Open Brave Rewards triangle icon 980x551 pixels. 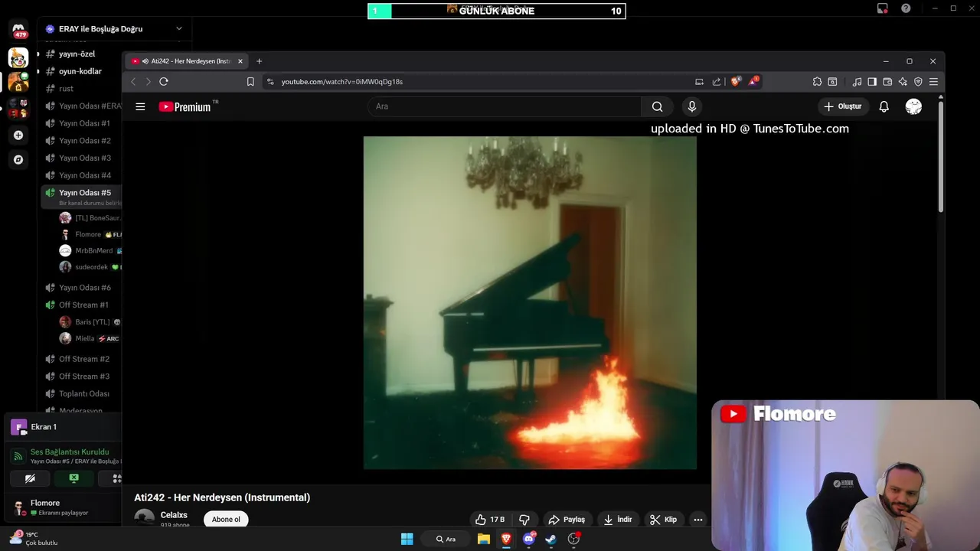(x=753, y=81)
